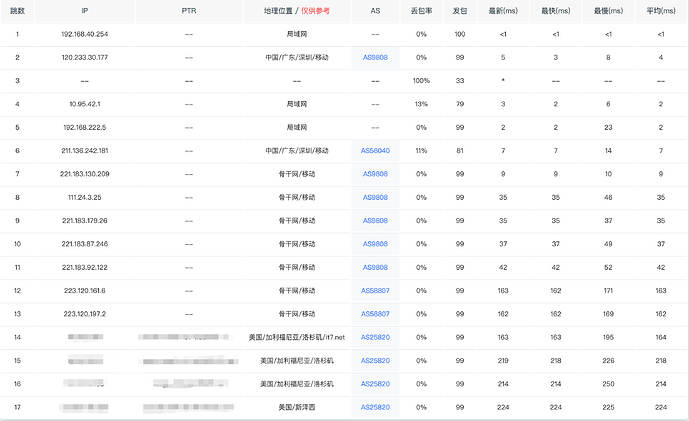Viewport: 689px width, 421px height.
Task: Click the 11% packet loss value
Action: [x=421, y=151]
